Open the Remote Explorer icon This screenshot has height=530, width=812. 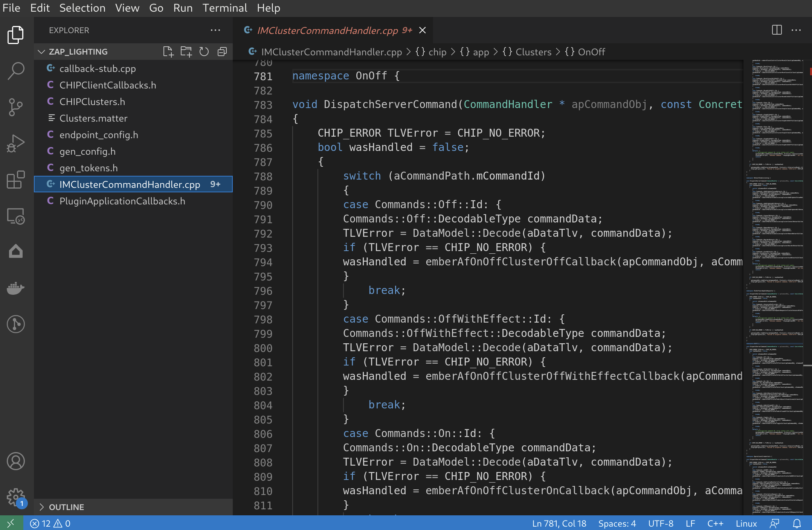click(x=16, y=215)
